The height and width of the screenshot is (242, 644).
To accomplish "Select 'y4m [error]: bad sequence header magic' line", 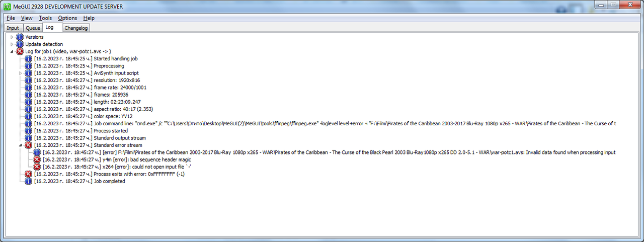I will coord(117,159).
